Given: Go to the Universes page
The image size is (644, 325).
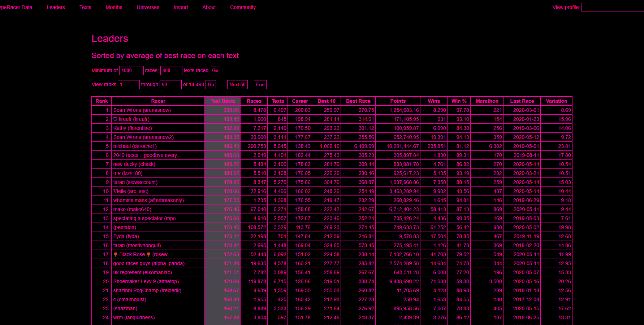Looking at the screenshot, I should (148, 7).
